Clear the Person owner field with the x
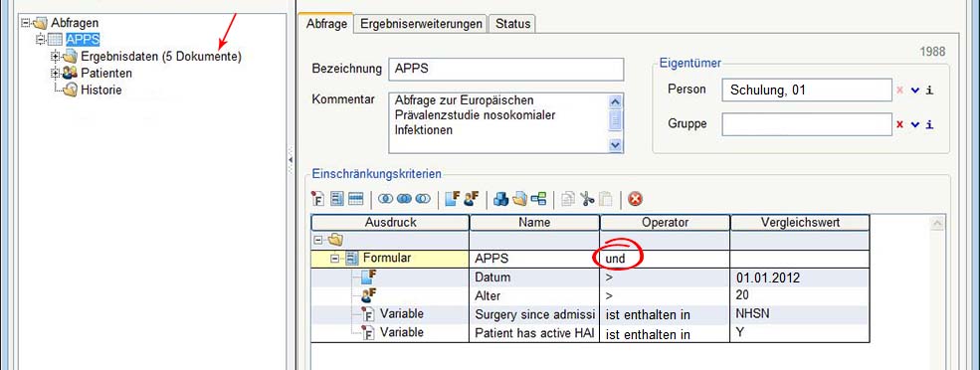 pos(900,90)
